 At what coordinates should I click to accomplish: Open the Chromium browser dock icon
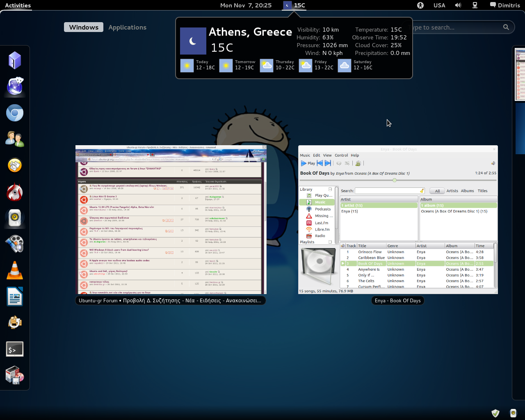click(15, 113)
